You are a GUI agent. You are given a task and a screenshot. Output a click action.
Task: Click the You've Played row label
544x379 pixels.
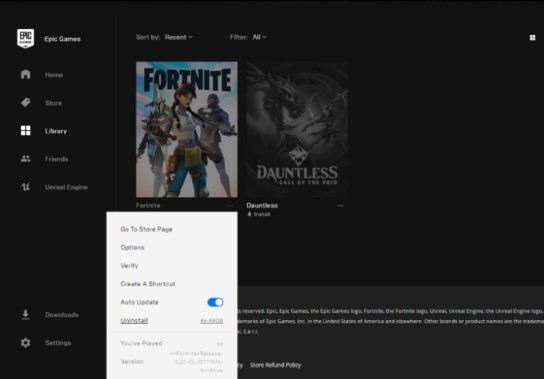141,343
